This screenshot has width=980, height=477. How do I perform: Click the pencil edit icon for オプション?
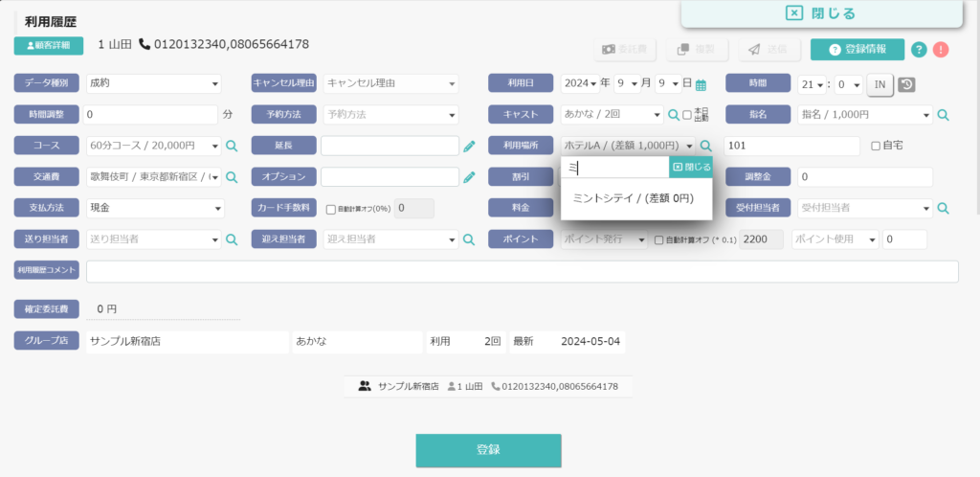point(469,177)
